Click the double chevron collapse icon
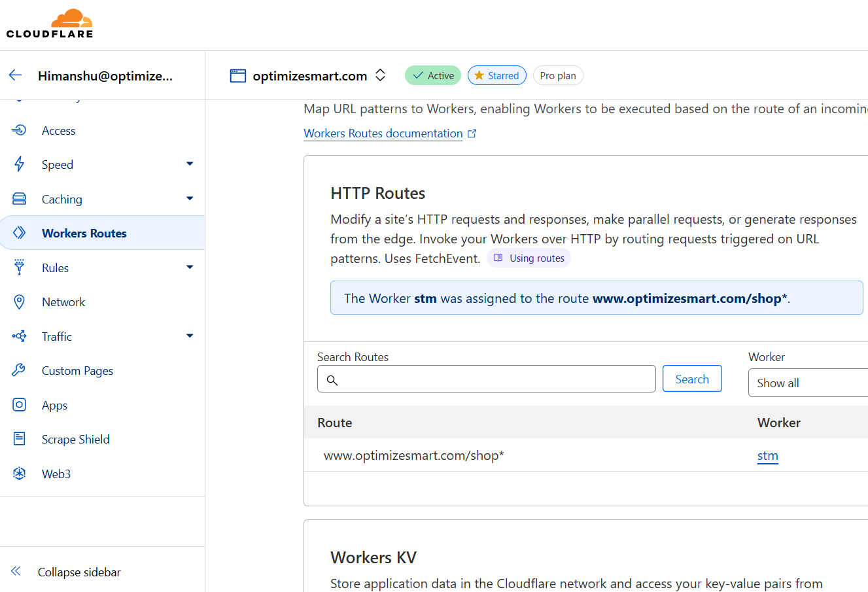Screen dimensions: 868x592 16,571
